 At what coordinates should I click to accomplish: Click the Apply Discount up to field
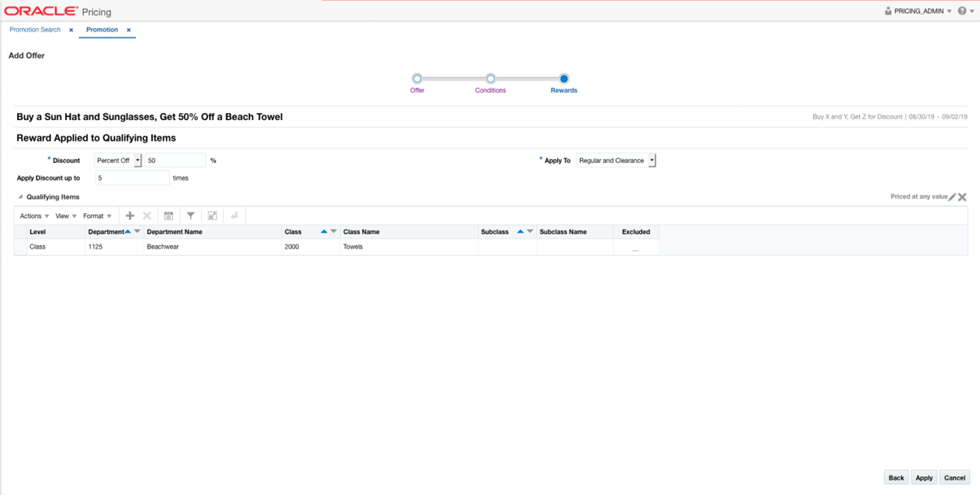pos(133,178)
